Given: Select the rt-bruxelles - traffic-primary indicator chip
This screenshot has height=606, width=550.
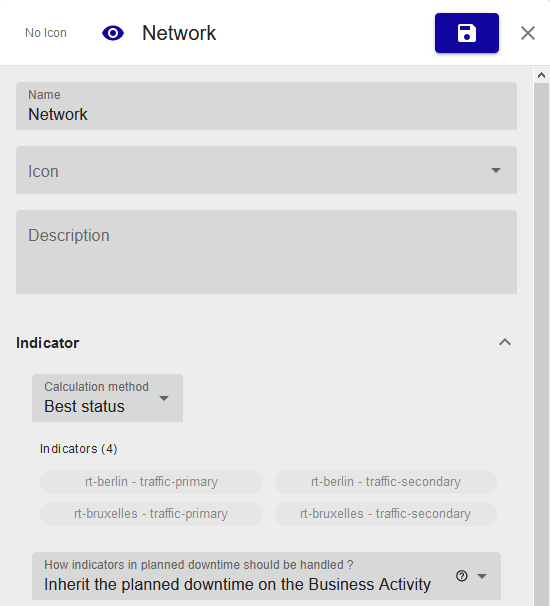Looking at the screenshot, I should click(x=152, y=514).
